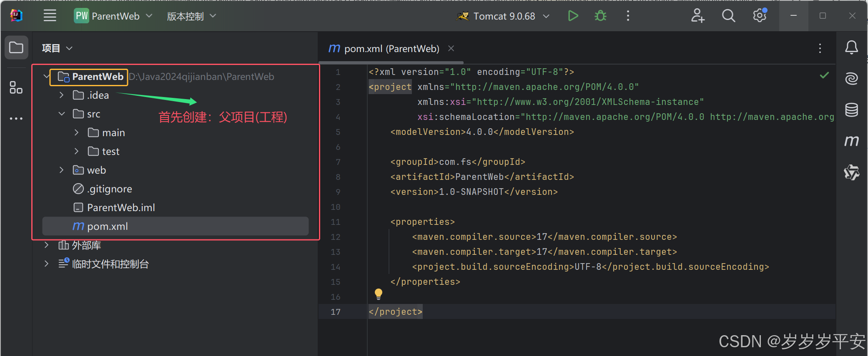Expand the test folder

(x=76, y=151)
